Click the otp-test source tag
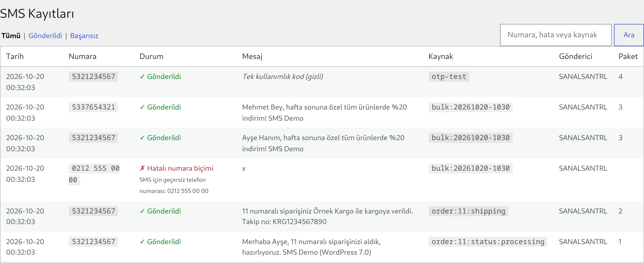This screenshot has height=263, width=644. 449,77
